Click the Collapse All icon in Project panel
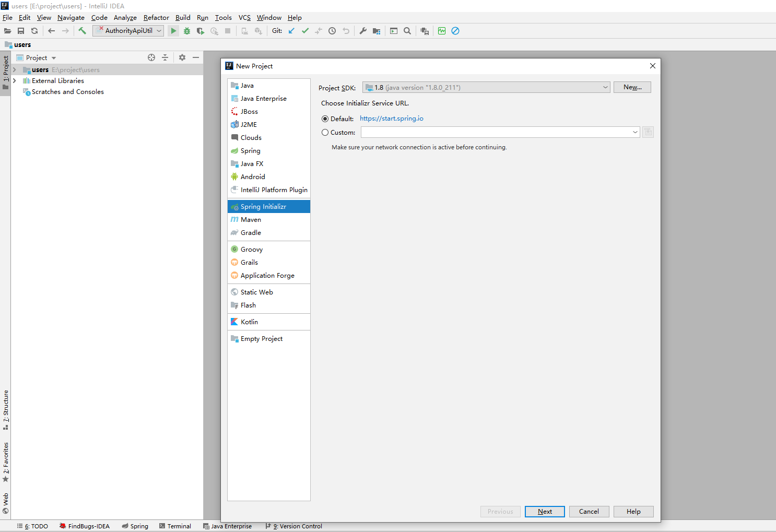 [x=165, y=57]
